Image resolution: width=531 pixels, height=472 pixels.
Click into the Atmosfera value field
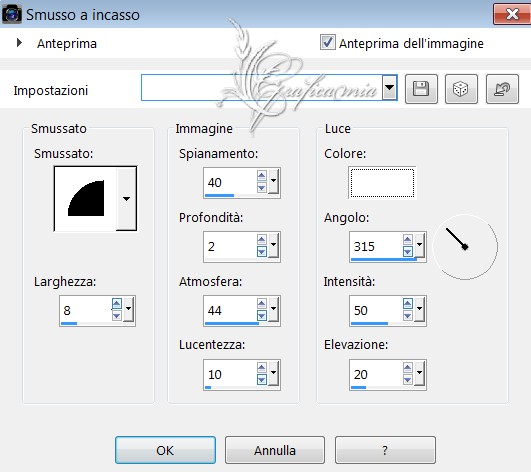230,310
